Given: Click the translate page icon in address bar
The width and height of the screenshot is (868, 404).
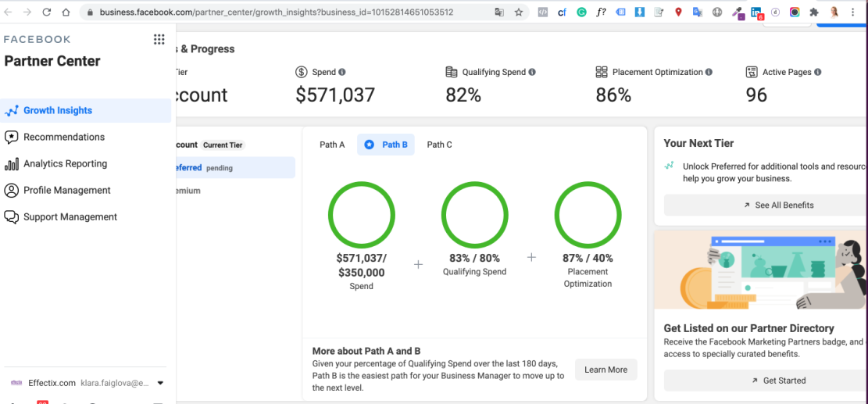Looking at the screenshot, I should pyautogui.click(x=499, y=13).
